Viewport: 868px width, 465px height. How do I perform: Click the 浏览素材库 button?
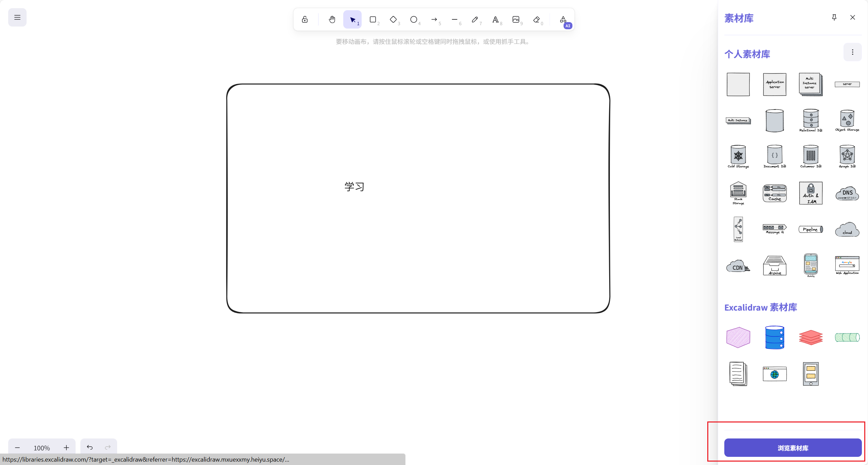point(793,448)
